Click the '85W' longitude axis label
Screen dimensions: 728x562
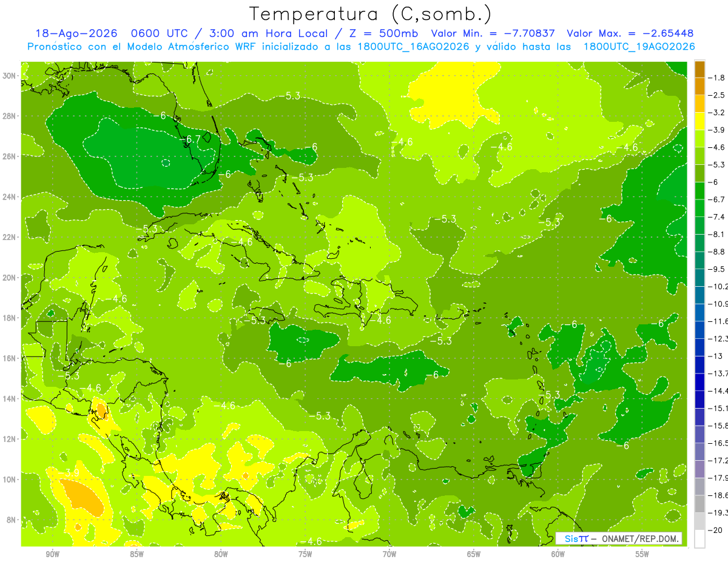(x=136, y=554)
